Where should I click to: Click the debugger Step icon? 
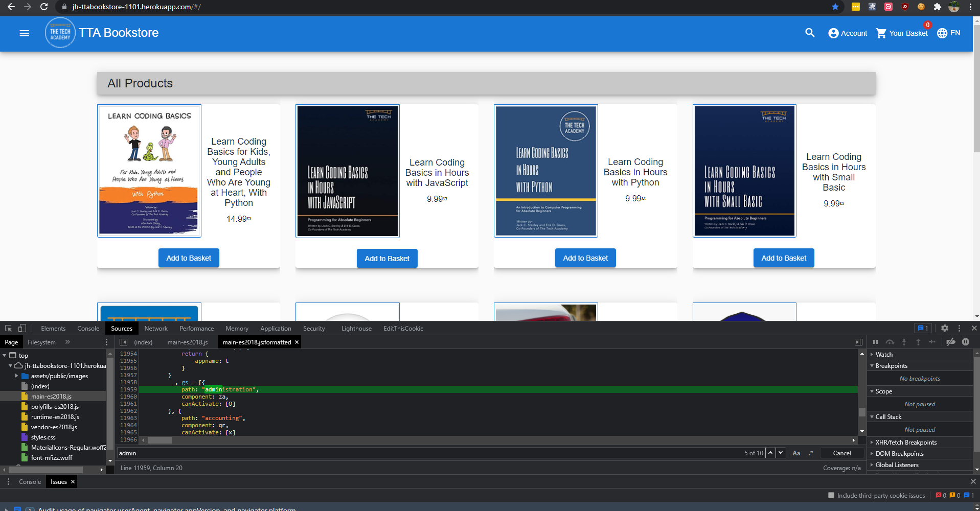pos(932,342)
